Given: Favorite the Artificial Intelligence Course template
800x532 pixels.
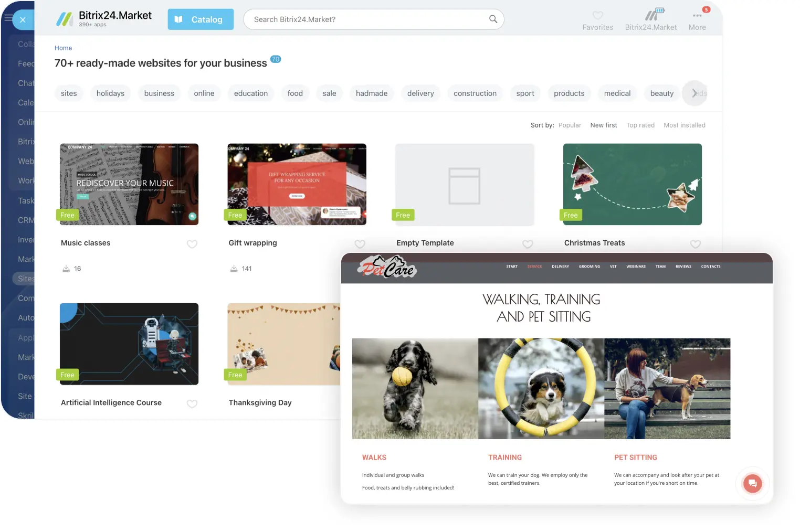Looking at the screenshot, I should click(x=192, y=403).
